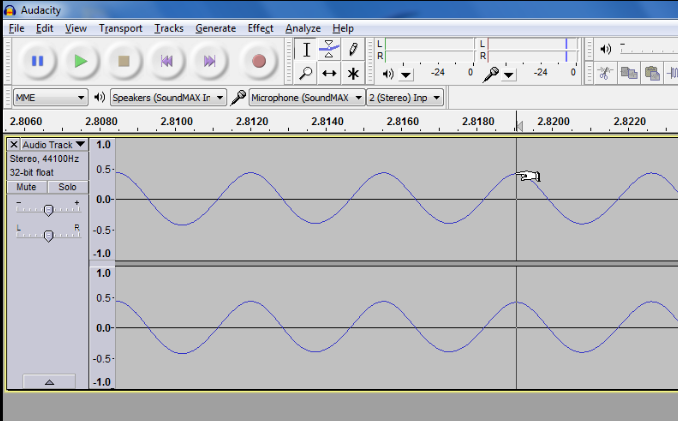
Task: Select the Multi-tool asterisk icon
Action: click(x=352, y=73)
